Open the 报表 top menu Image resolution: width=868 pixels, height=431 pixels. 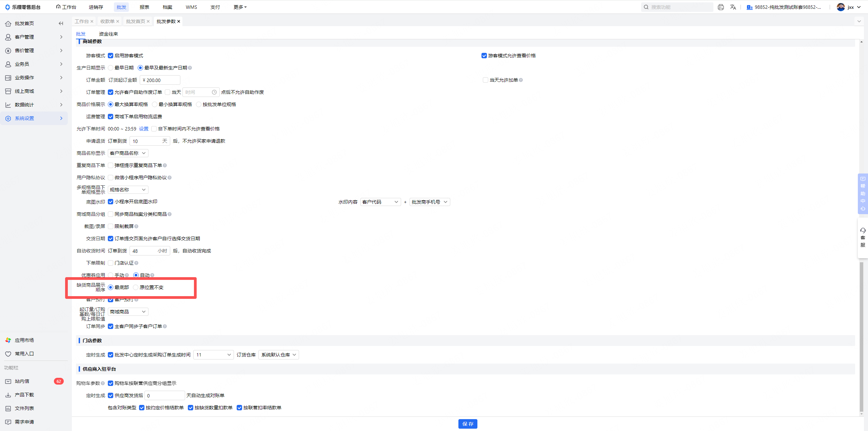click(x=144, y=7)
